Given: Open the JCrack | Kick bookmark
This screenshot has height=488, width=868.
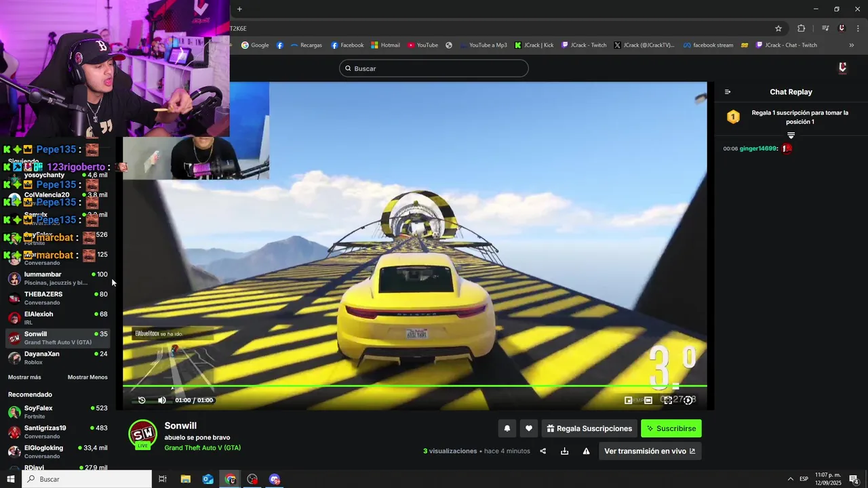Looking at the screenshot, I should point(534,45).
